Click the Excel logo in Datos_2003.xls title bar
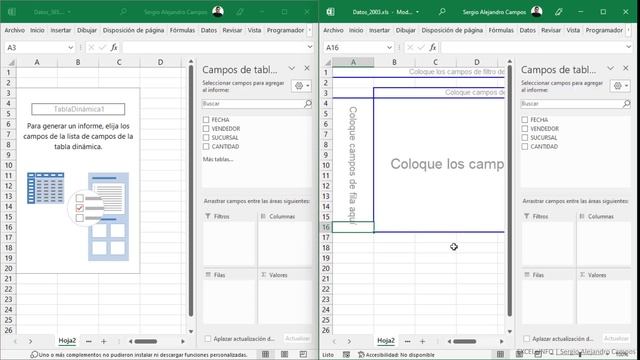This screenshot has height=360, width=640. coord(330,12)
